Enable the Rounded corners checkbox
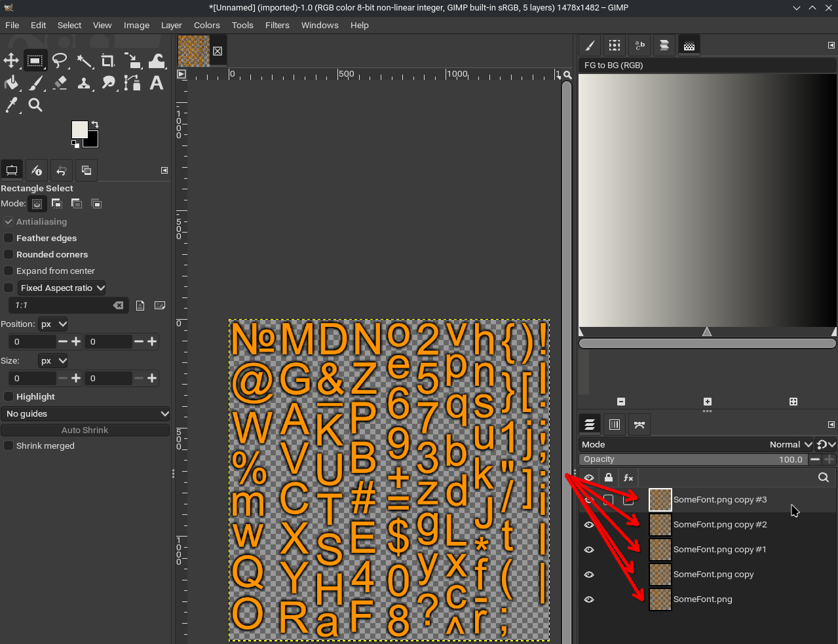Viewport: 838px width, 644px height. point(9,254)
